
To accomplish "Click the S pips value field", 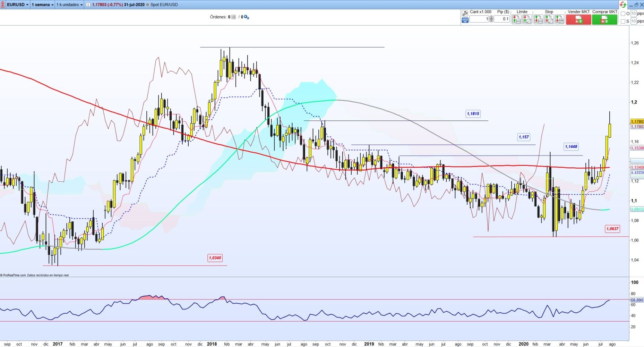I will tap(633, 22).
